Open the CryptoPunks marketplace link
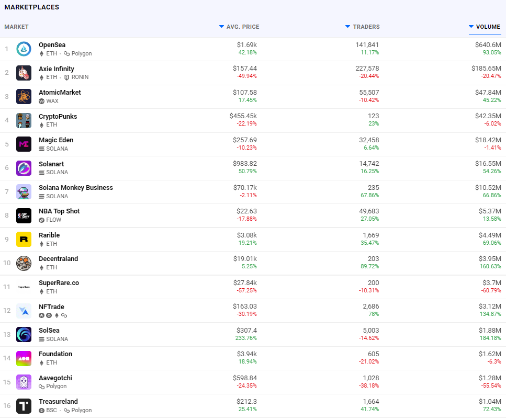The width and height of the screenshot is (506, 420). 58,117
